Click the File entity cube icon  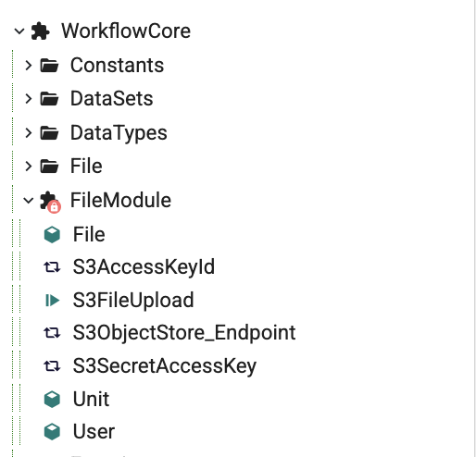pyautogui.click(x=52, y=235)
